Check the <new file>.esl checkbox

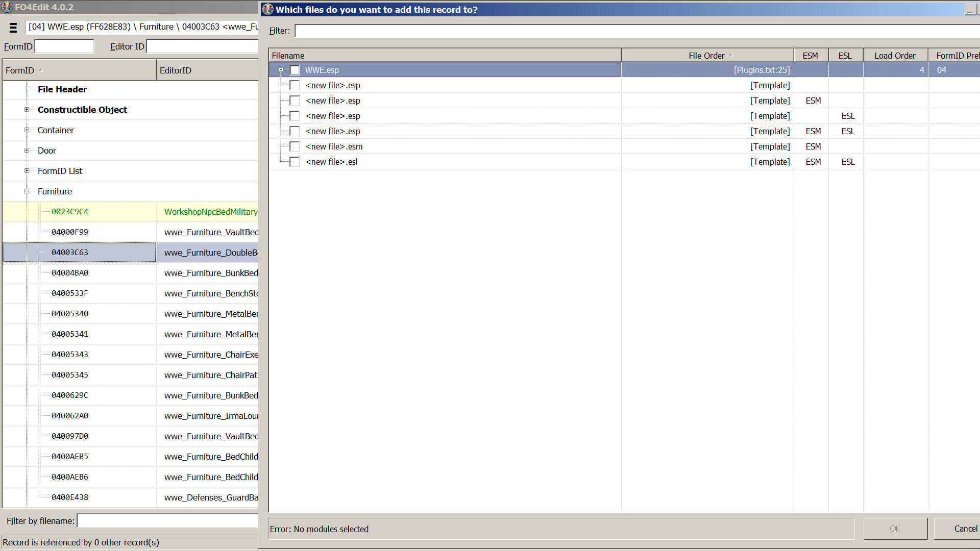click(x=295, y=162)
